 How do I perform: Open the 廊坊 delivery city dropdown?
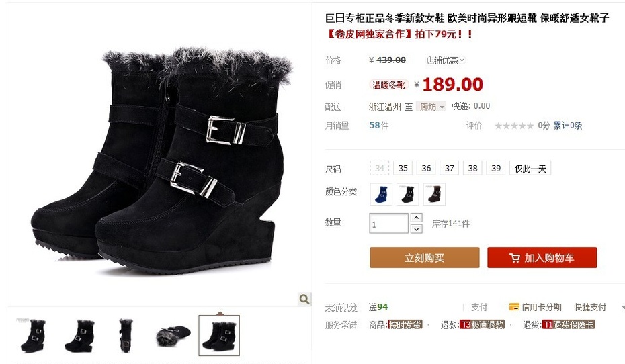[431, 107]
